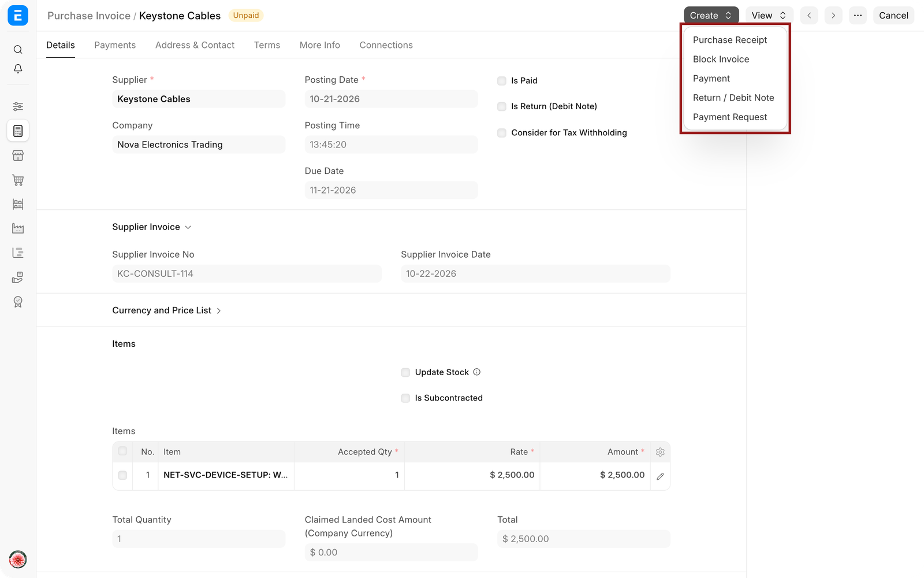The width and height of the screenshot is (924, 578).
Task: Close the Create dropdown button
Action: click(x=711, y=16)
